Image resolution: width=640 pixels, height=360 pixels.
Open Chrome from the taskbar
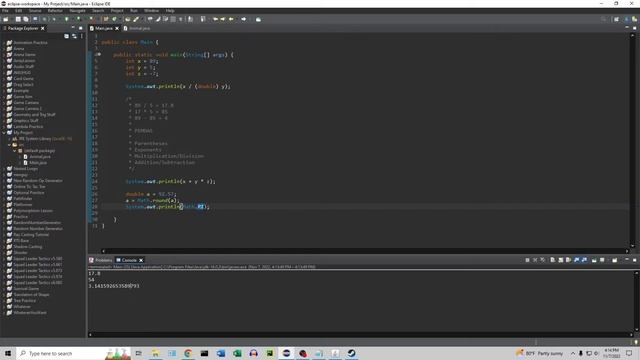pyautogui.click(x=188, y=353)
